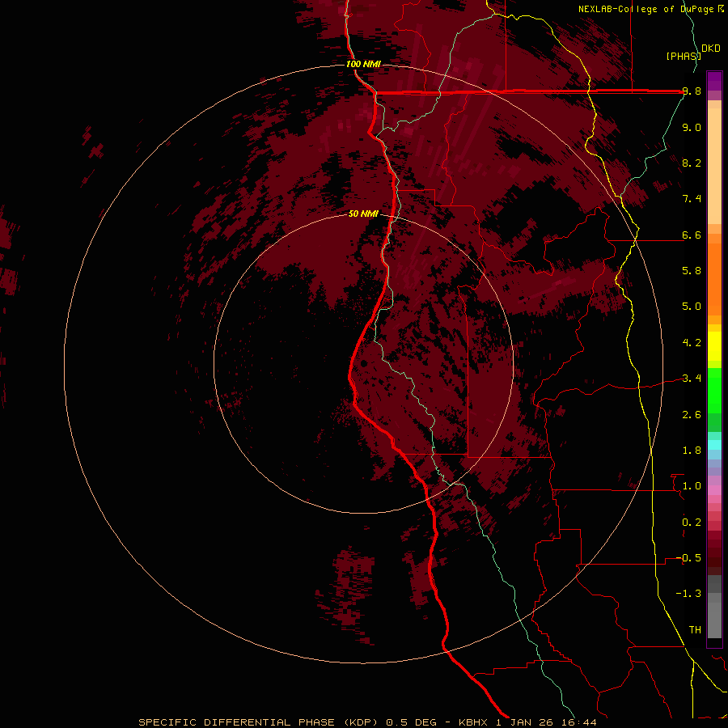The image size is (728, 728).
Task: Click the 6.6 scale value
Action: 692,235
